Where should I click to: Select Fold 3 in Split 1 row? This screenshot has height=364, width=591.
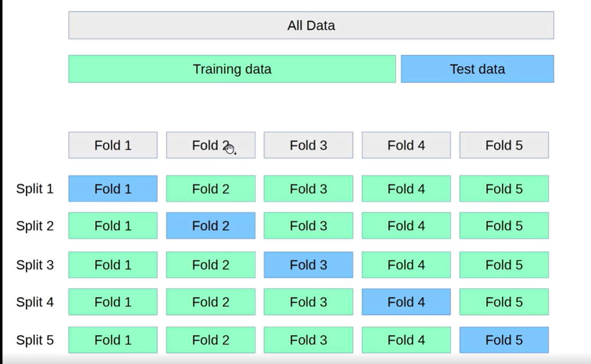tap(308, 188)
